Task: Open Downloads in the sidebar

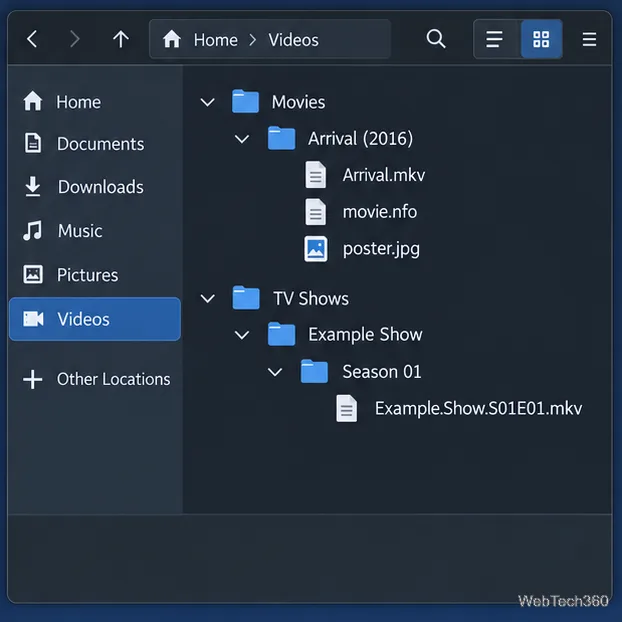Action: point(94,187)
